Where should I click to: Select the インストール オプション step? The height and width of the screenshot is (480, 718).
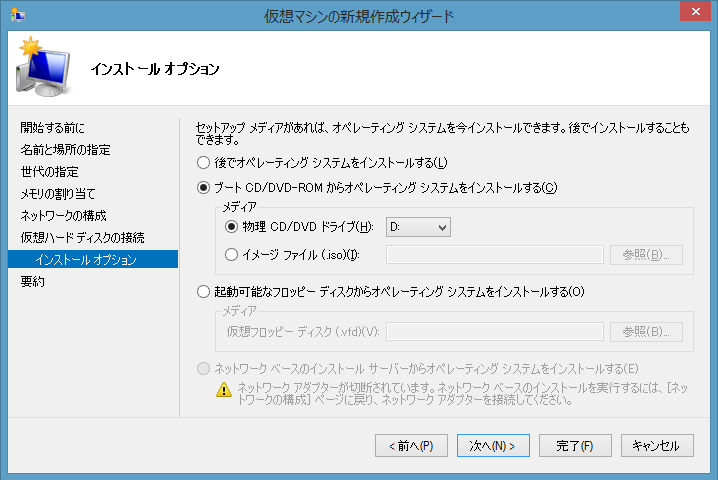tap(93, 259)
